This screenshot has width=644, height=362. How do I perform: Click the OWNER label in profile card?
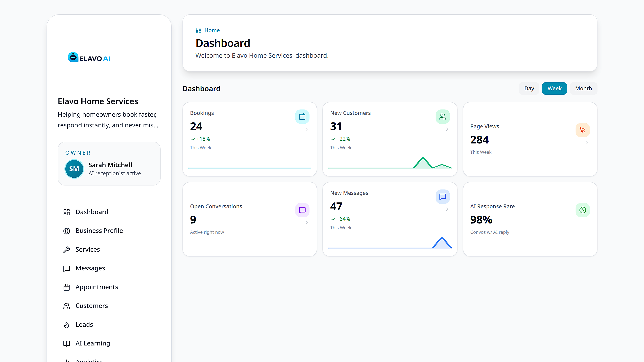(78, 153)
